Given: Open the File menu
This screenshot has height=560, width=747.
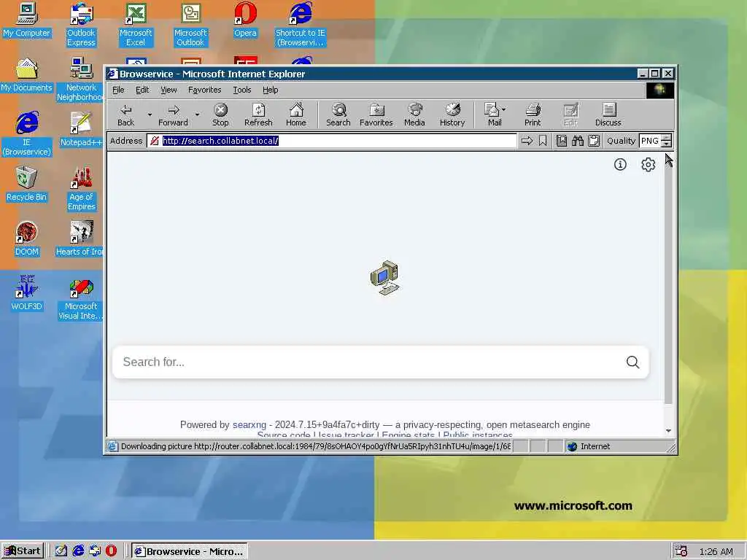Looking at the screenshot, I should point(118,90).
